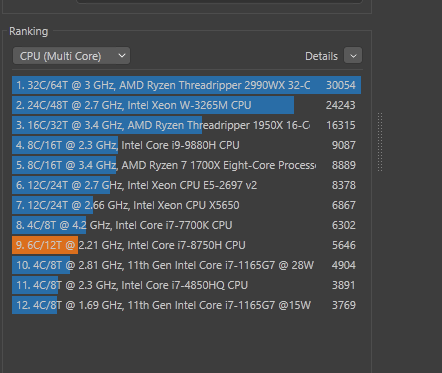442x373 pixels.
Task: Select the Threadripper 1950X ranking row
Action: click(187, 125)
